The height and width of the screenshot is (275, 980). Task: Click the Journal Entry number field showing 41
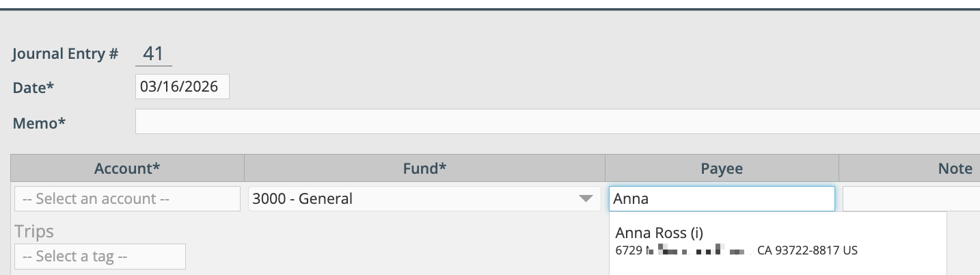coord(153,54)
